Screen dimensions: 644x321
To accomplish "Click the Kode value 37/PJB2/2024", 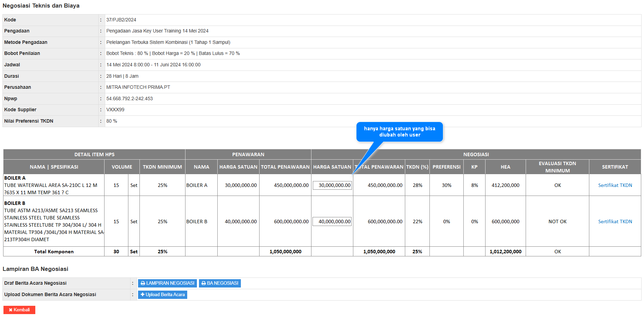I will tap(121, 20).
